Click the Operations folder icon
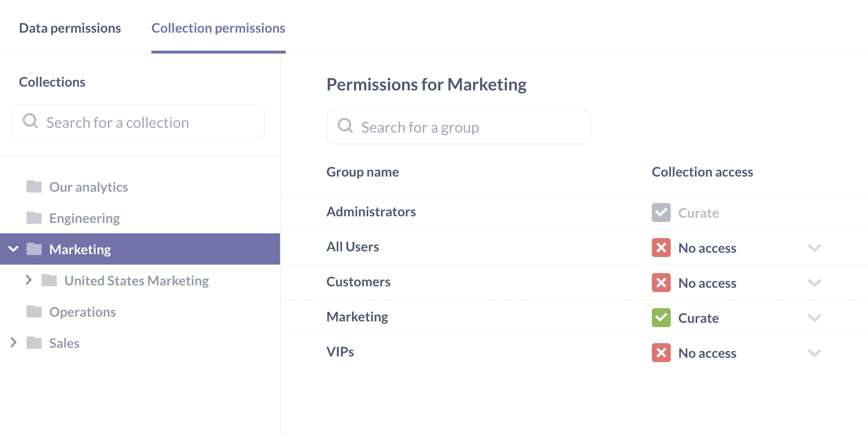This screenshot has width=868, height=435. [x=34, y=311]
